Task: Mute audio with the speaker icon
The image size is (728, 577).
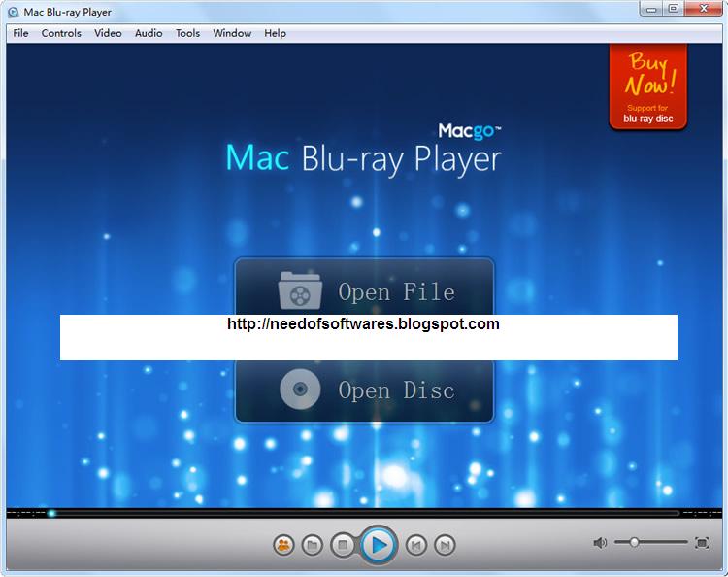Action: (600, 543)
